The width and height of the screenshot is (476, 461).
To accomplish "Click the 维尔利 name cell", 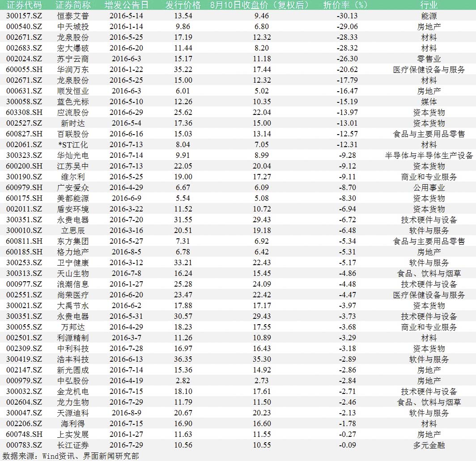I will tap(73, 177).
